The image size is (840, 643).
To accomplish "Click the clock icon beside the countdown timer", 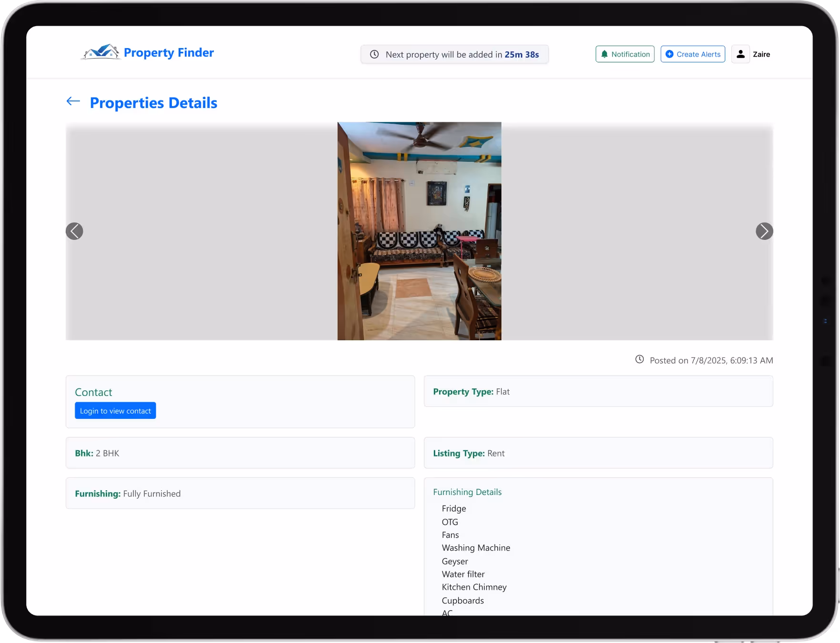I will tap(374, 54).
